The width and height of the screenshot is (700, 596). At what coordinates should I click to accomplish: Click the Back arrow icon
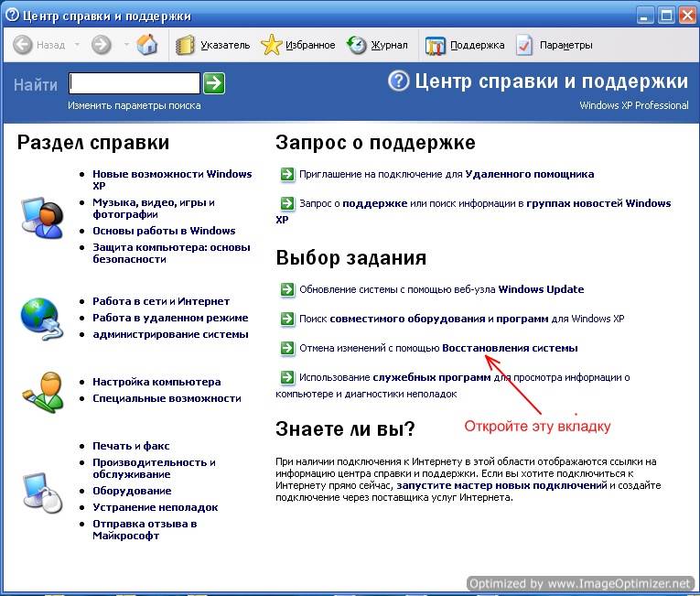23,45
